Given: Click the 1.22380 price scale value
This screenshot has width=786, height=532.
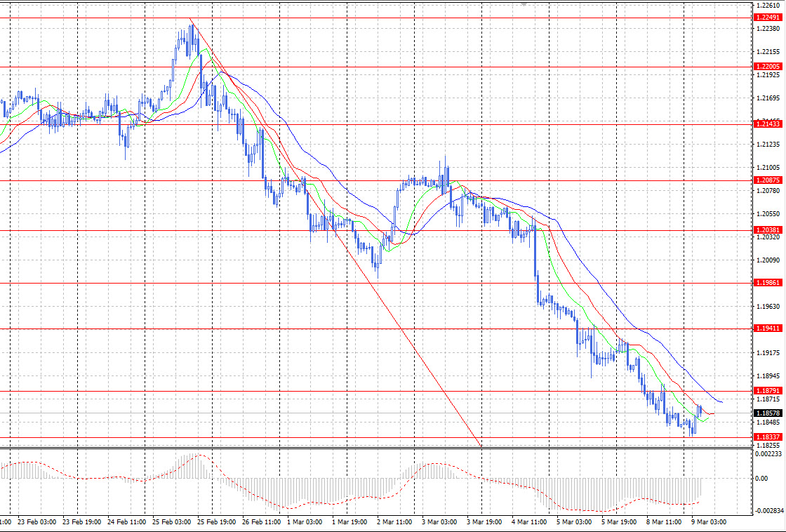Looking at the screenshot, I should (x=768, y=29).
